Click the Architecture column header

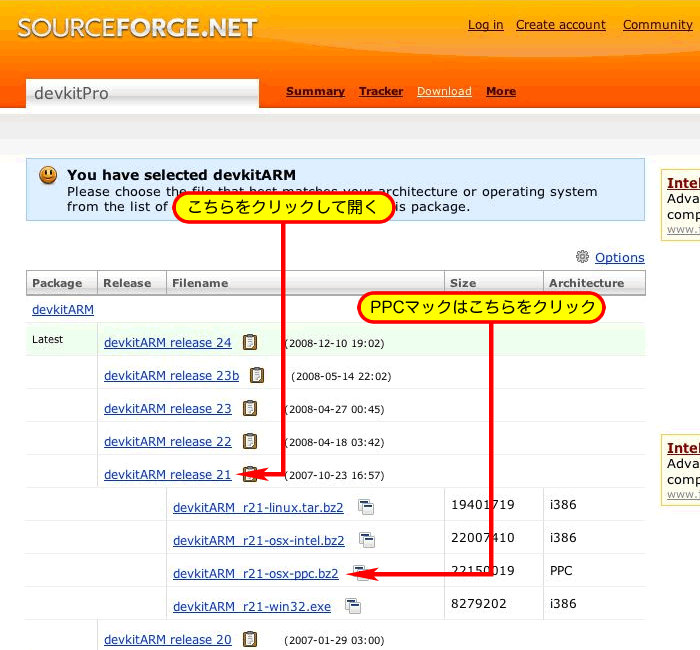coord(594,283)
